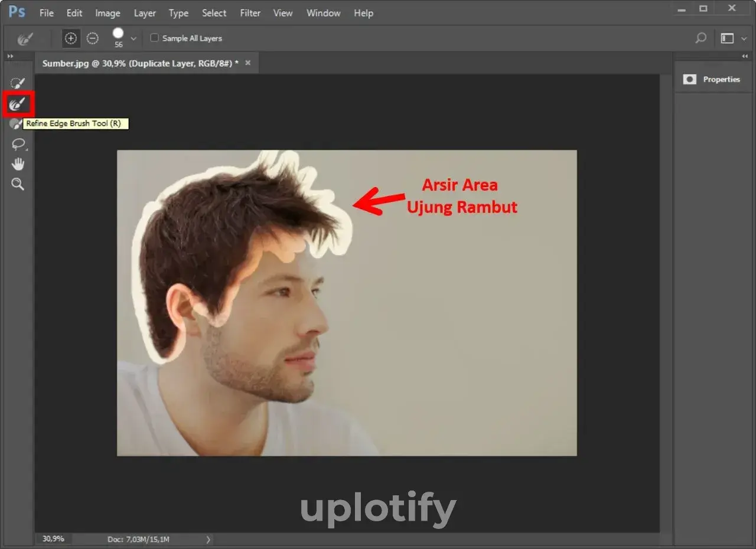756x549 pixels.
Task: Click the Doc: 7,03M/15,1M status text
Action: (139, 539)
